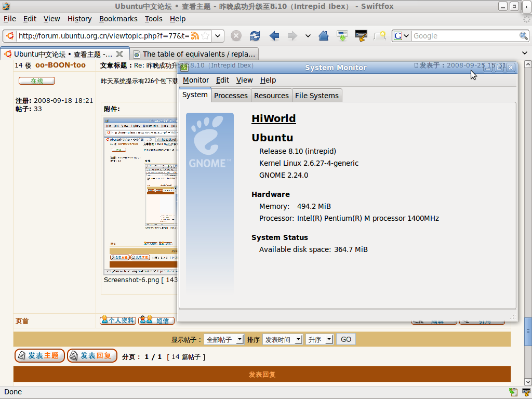Click the brown 发表回复 header bar
This screenshot has height=399, width=532.
pos(262,374)
